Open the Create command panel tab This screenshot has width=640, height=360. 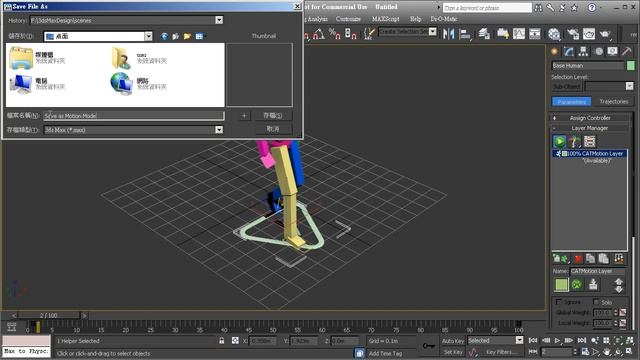tap(554, 51)
